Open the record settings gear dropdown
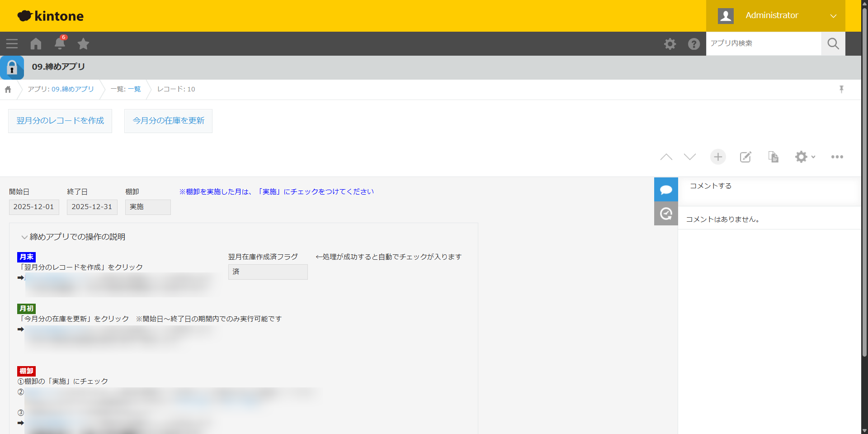Viewport: 868px width, 434px height. [805, 157]
